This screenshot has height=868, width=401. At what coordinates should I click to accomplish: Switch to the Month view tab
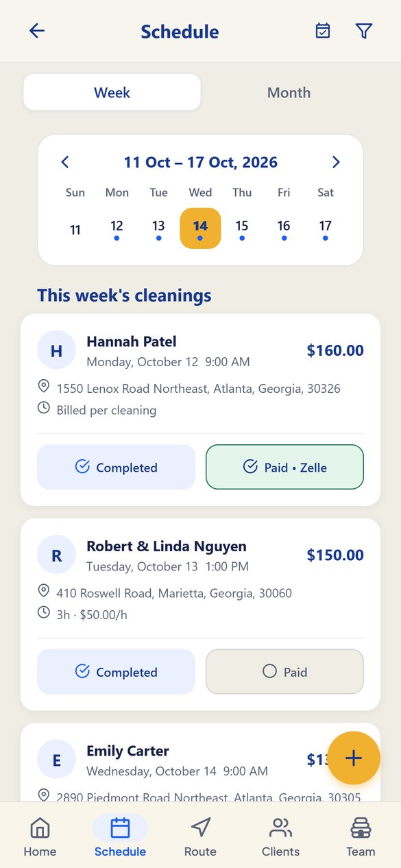coord(289,93)
